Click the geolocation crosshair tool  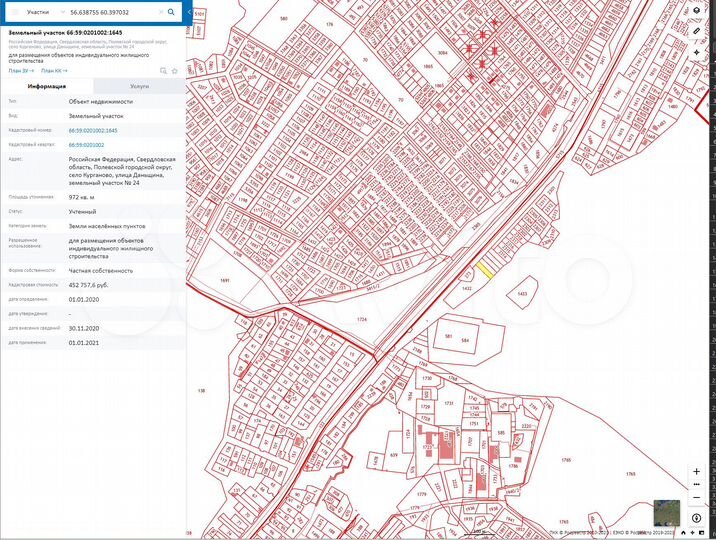click(x=696, y=52)
